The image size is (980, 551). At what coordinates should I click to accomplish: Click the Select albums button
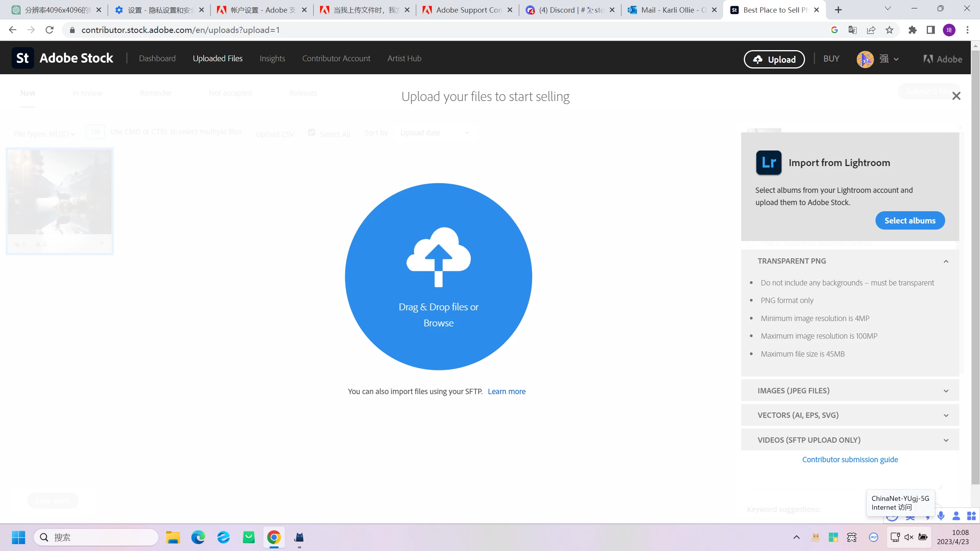910,220
